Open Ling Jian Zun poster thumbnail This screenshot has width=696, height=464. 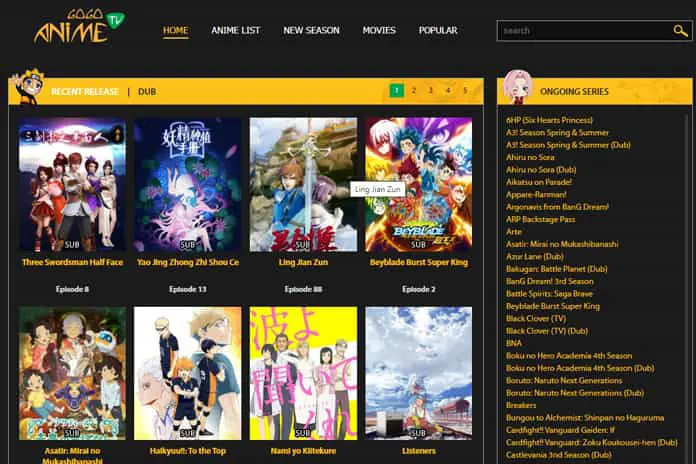pyautogui.click(x=303, y=185)
